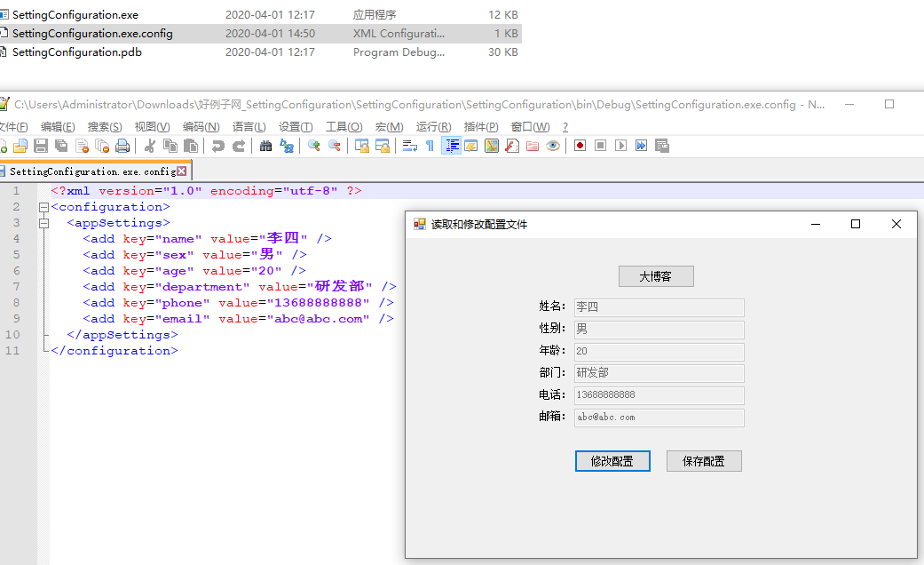Open the Document Map panel icon

(x=492, y=146)
